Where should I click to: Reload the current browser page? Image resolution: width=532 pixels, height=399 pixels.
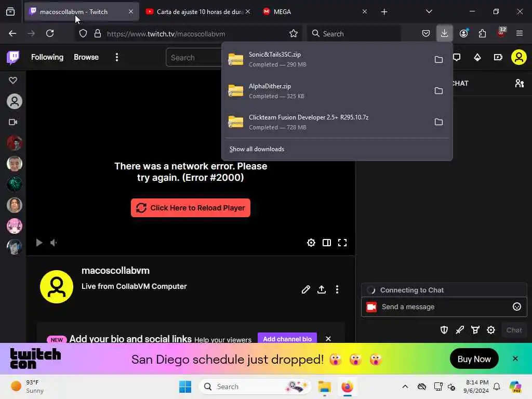coord(50,33)
